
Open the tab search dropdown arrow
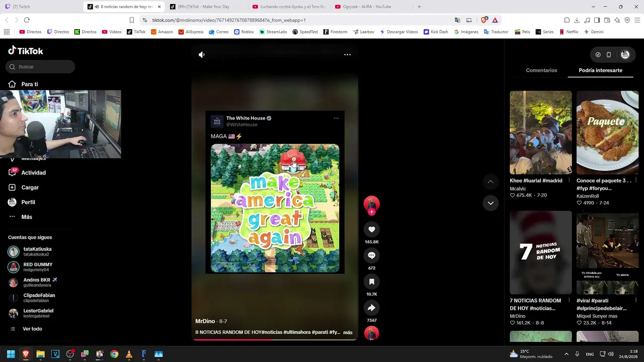pyautogui.click(x=593, y=7)
